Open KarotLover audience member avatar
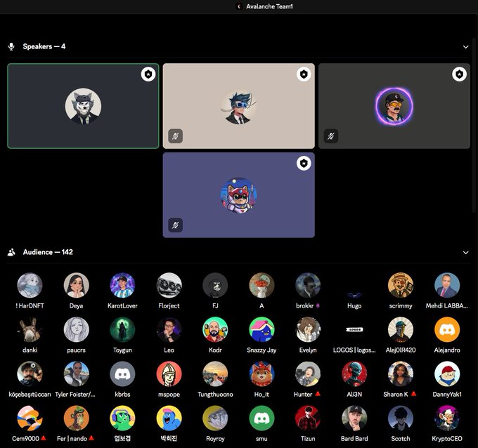This screenshot has width=478, height=448. click(122, 285)
